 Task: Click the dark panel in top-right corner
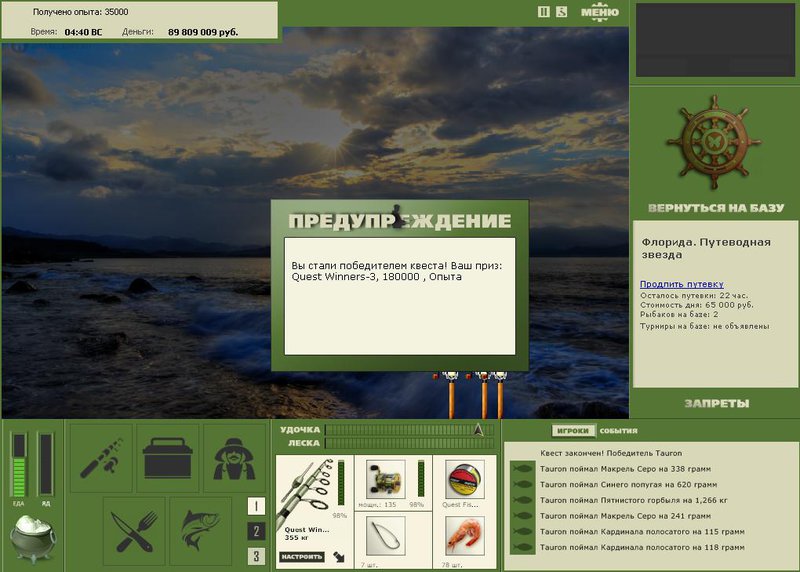715,40
